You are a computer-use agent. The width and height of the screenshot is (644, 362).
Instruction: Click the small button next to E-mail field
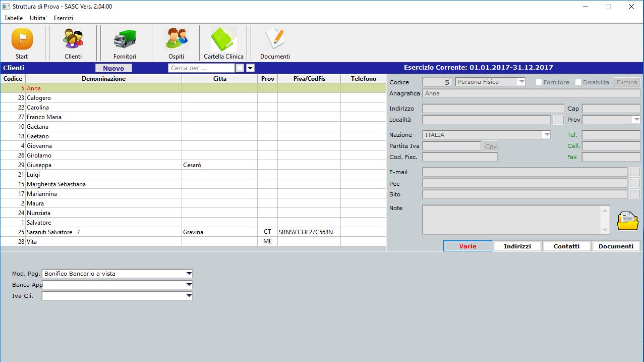tap(634, 172)
